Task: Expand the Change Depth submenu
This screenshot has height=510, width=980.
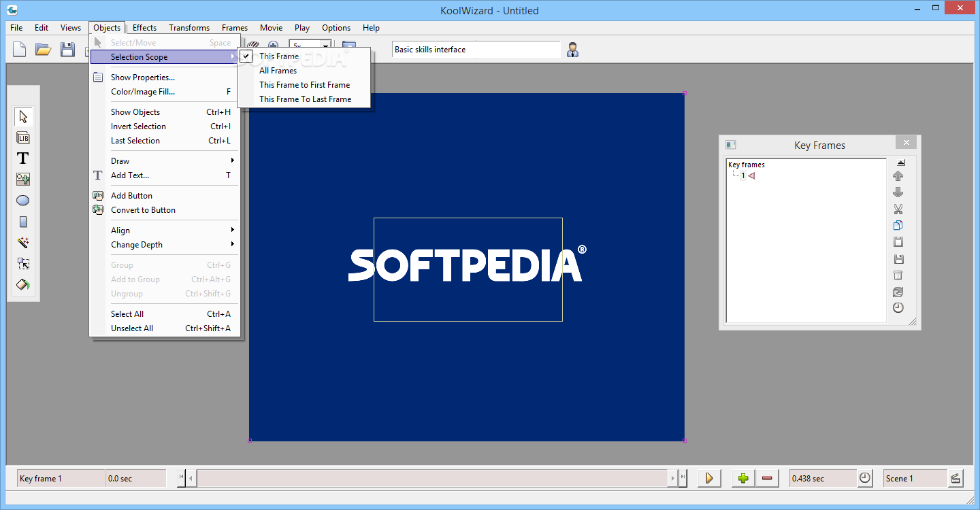Action: (x=164, y=245)
